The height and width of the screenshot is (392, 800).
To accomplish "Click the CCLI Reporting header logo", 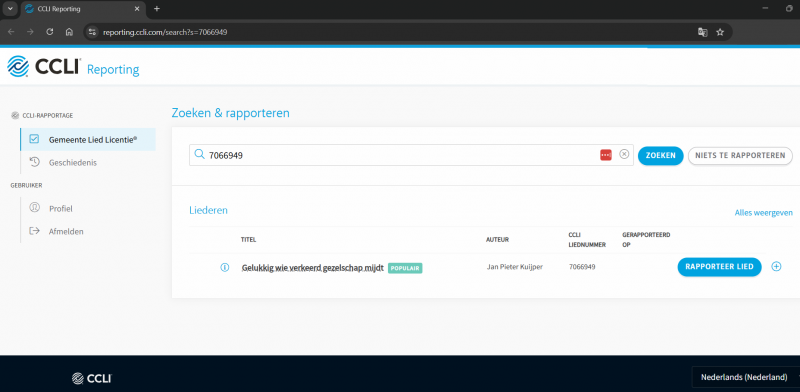I will (73, 67).
